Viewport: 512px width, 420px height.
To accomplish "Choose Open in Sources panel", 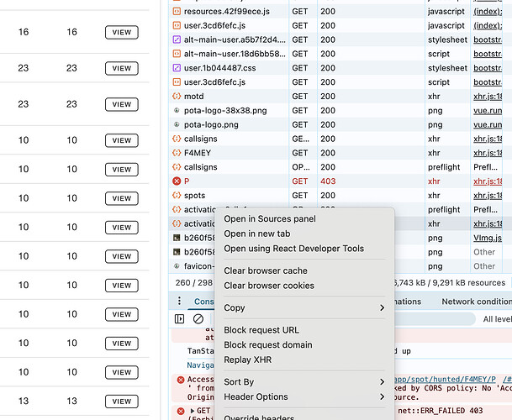I will [x=269, y=219].
